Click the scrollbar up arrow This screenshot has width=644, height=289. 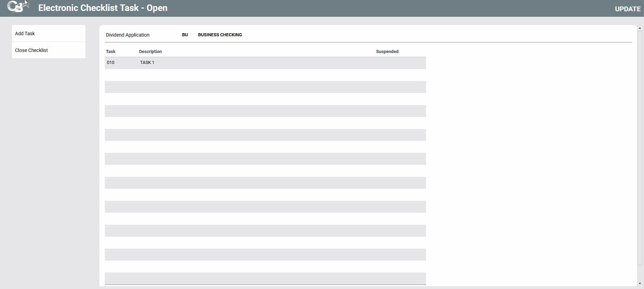[x=640, y=28]
